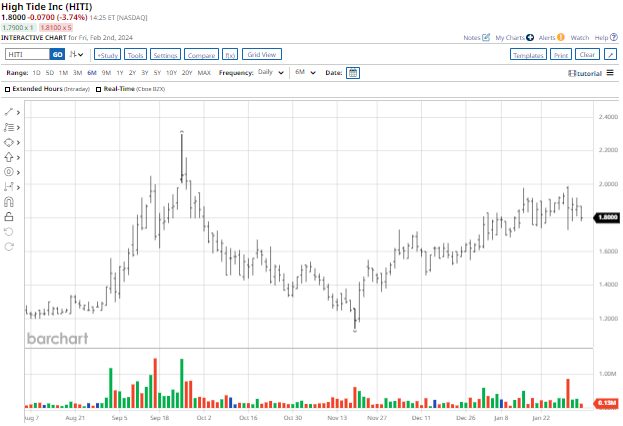Select the line drawing tool icon

pyautogui.click(x=9, y=112)
